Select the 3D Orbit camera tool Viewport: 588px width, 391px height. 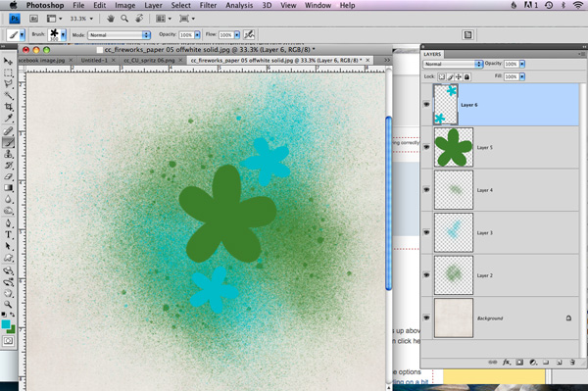(x=8, y=282)
